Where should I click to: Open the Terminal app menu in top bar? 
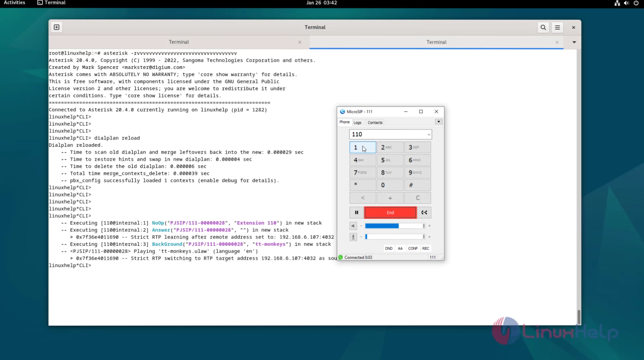51,3
